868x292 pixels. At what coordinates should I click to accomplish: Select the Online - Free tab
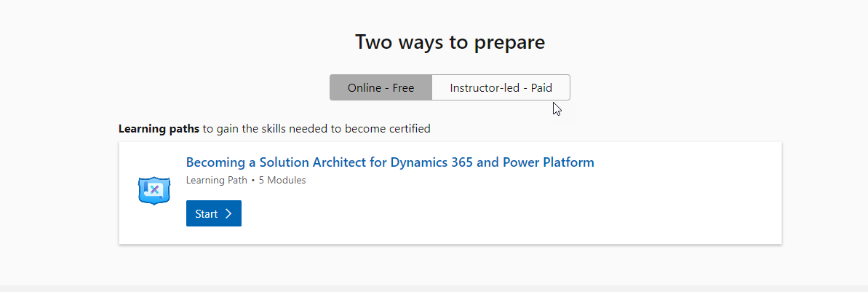[381, 87]
